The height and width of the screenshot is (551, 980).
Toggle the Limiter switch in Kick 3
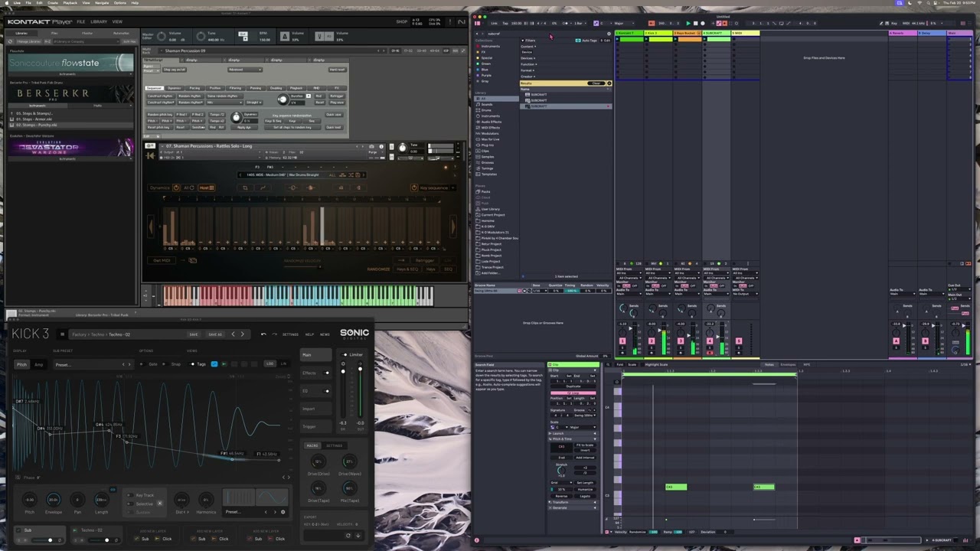pos(343,354)
